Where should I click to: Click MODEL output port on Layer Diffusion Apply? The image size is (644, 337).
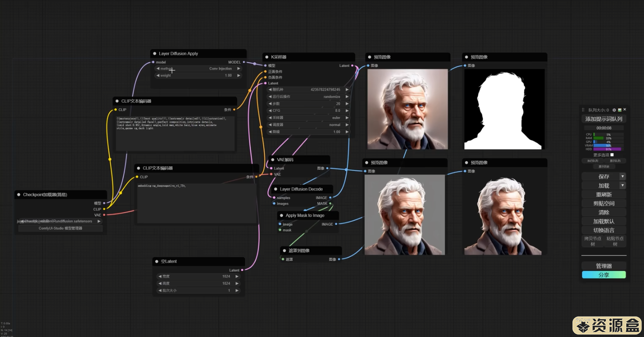(244, 62)
